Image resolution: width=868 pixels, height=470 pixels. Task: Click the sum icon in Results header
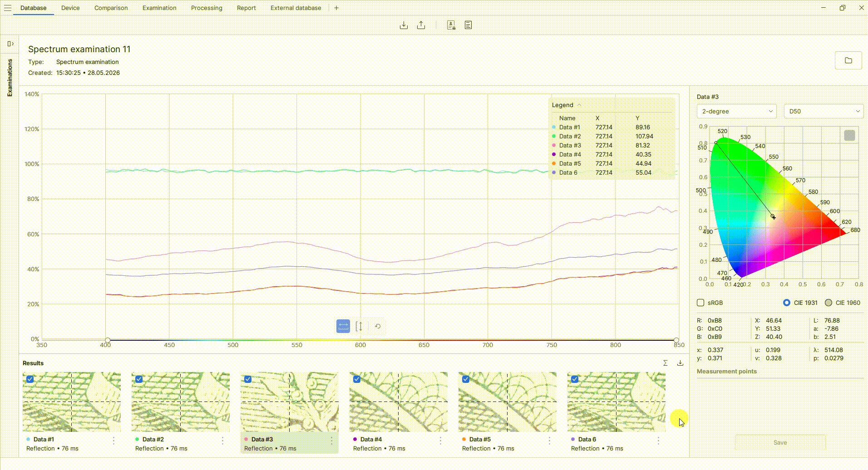665,363
